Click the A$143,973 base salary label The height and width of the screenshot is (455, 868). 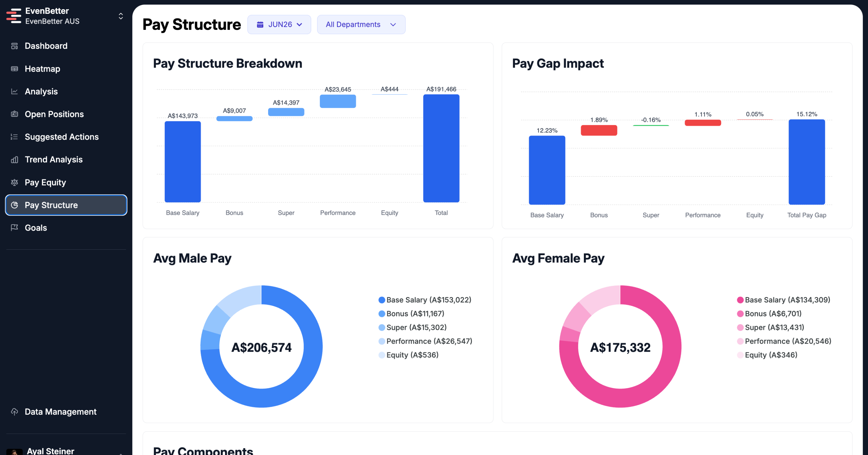(x=183, y=116)
